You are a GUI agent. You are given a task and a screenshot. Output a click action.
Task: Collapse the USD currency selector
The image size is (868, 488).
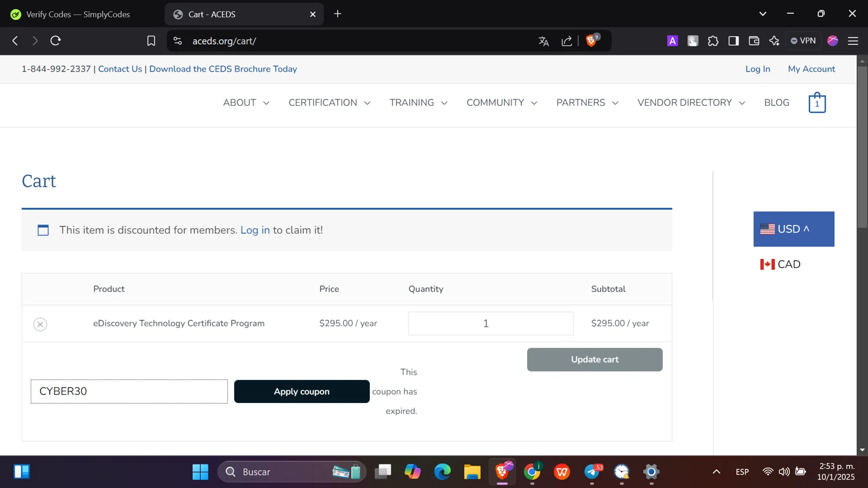point(794,229)
